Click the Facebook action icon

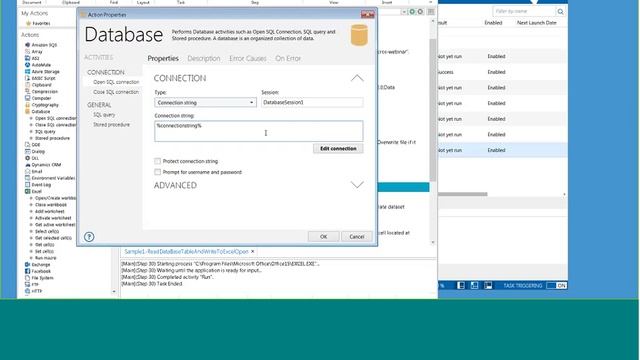27,271
